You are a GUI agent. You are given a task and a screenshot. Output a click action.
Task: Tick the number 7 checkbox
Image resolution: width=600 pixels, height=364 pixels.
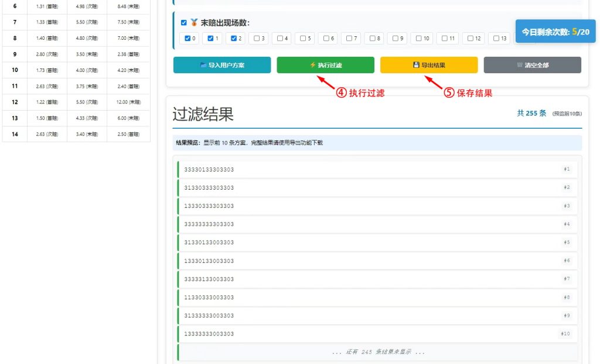349,39
